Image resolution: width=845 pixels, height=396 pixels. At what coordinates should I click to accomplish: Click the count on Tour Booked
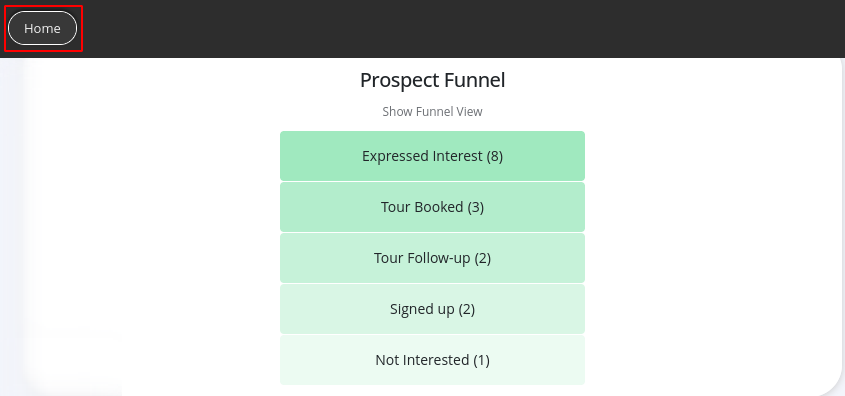tap(475, 207)
